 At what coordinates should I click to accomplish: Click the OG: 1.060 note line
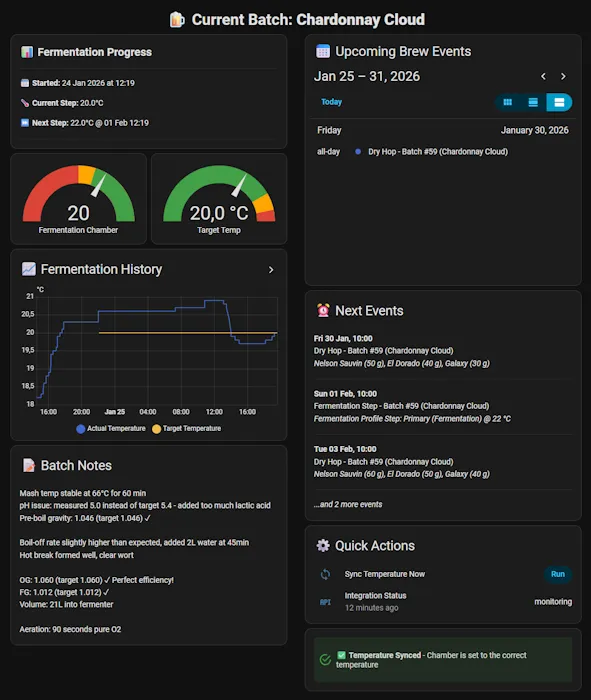tap(96, 580)
